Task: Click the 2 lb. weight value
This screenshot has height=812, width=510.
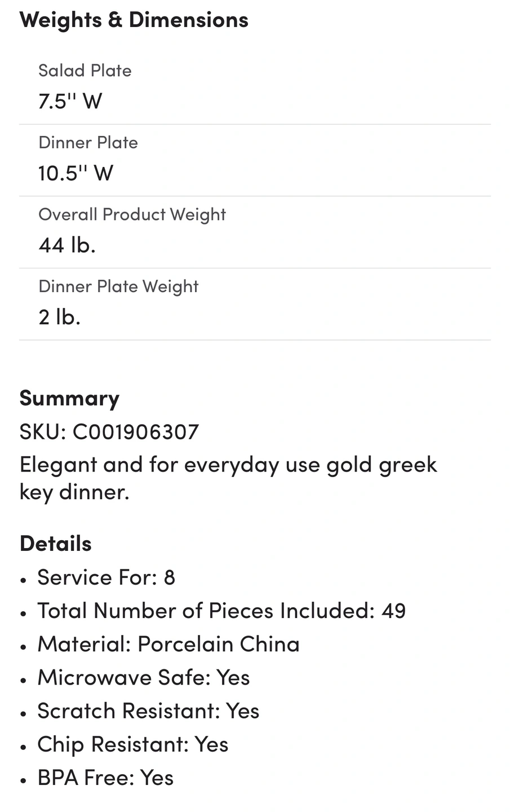Action: click(60, 317)
